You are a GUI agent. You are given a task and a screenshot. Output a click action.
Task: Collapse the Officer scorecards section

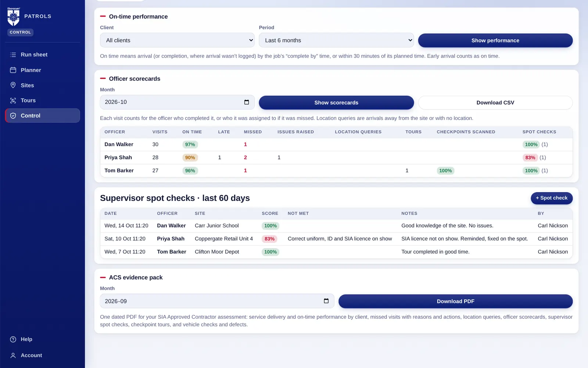click(103, 79)
